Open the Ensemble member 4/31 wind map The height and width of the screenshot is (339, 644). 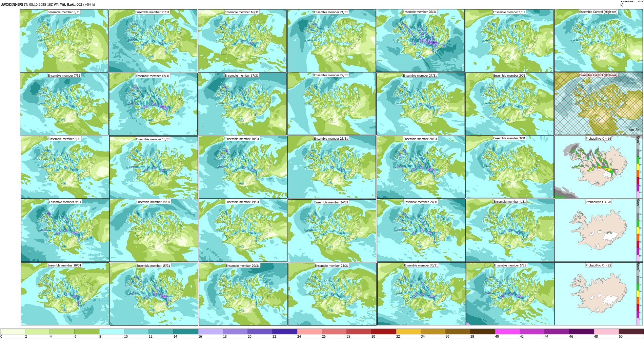click(x=510, y=230)
